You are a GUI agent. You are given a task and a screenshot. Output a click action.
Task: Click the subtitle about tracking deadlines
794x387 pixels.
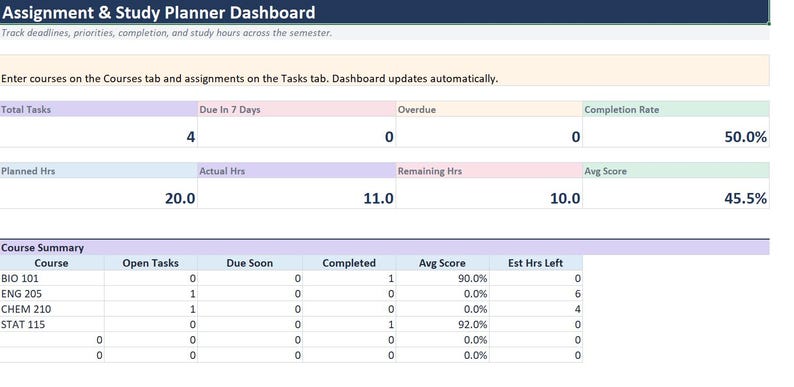pos(167,33)
